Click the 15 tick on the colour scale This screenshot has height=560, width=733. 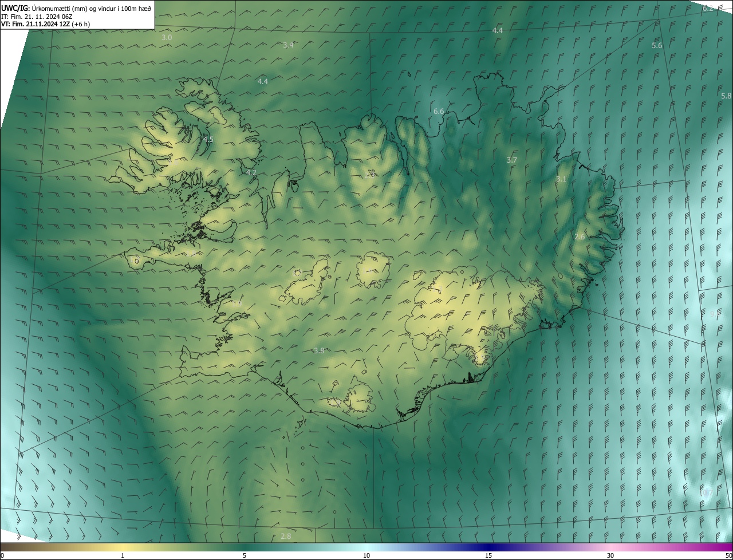(488, 555)
